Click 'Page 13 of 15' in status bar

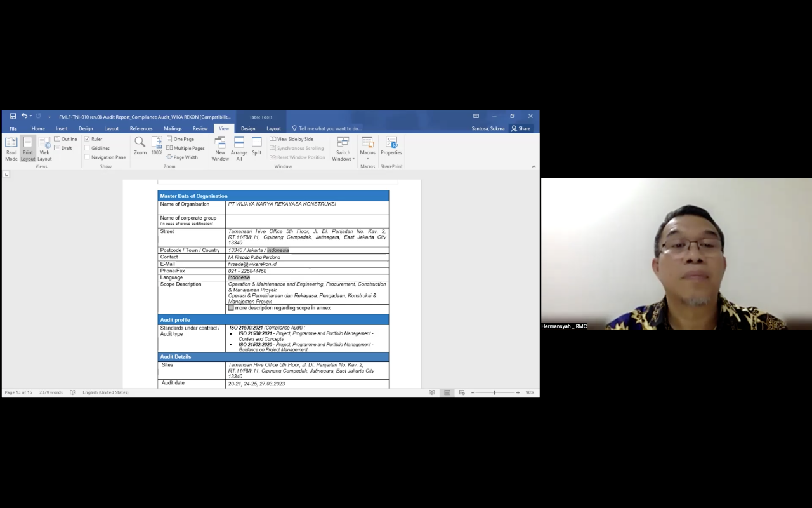[18, 392]
